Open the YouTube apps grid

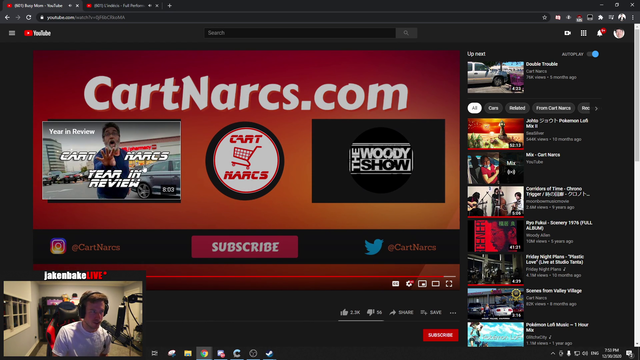click(584, 33)
